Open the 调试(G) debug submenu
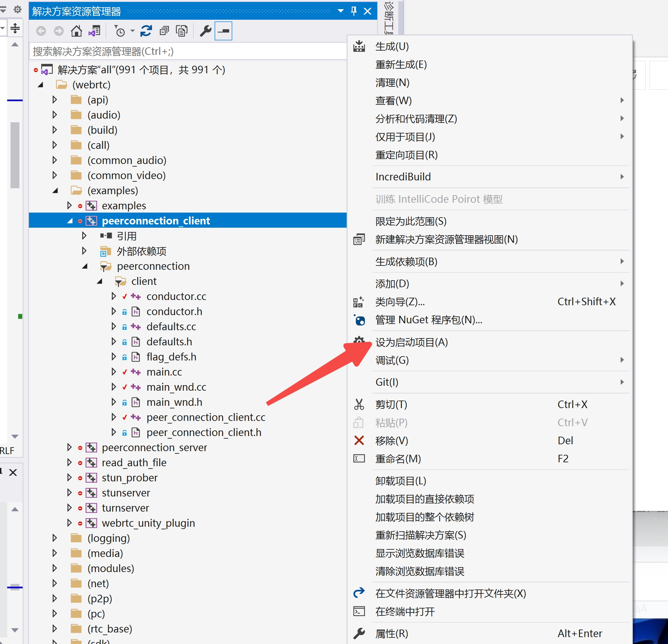 490,360
